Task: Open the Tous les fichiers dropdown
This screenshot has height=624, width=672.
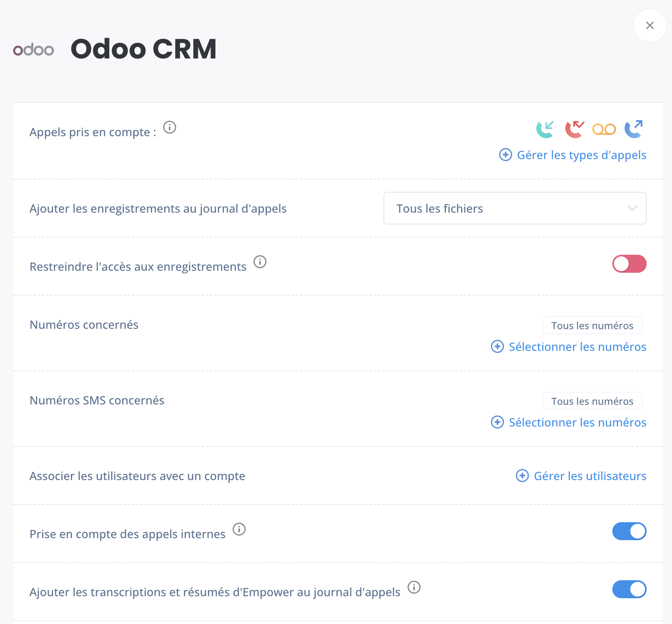Action: point(515,208)
